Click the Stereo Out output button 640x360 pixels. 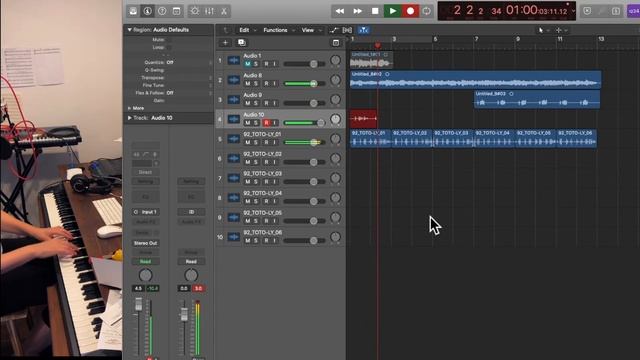point(146,243)
